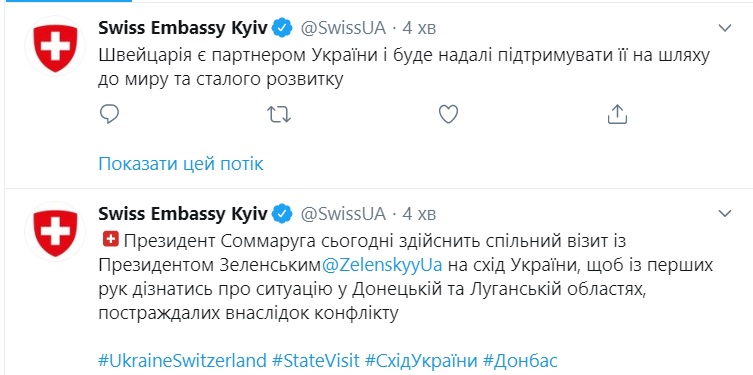The width and height of the screenshot is (753, 375).
Task: Share the first tweet via share icon
Action: (x=618, y=114)
